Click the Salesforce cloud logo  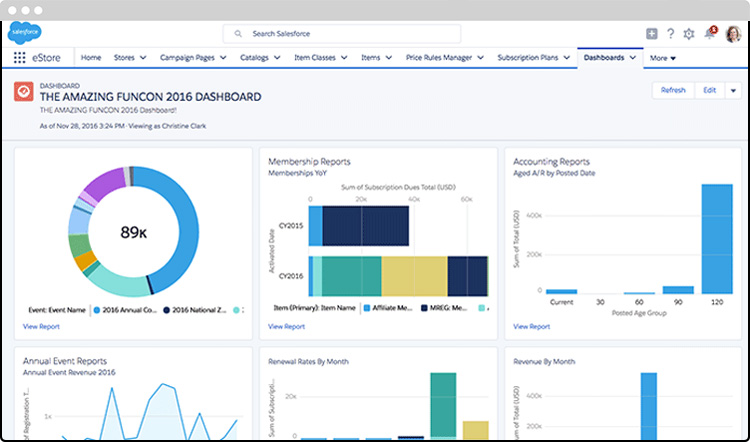(x=24, y=33)
